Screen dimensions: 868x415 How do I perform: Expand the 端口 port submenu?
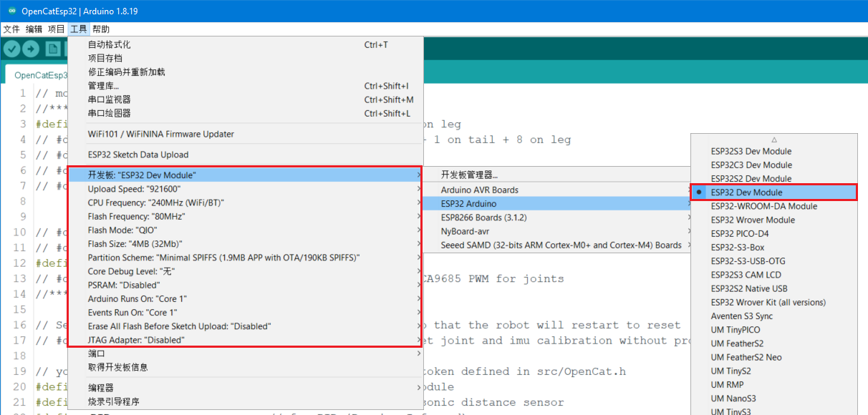pos(245,353)
